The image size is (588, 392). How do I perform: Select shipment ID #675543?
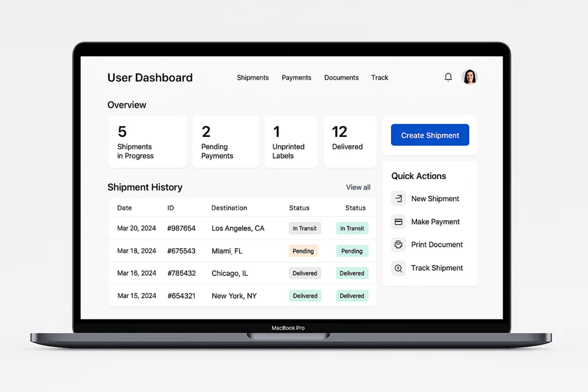click(x=181, y=251)
